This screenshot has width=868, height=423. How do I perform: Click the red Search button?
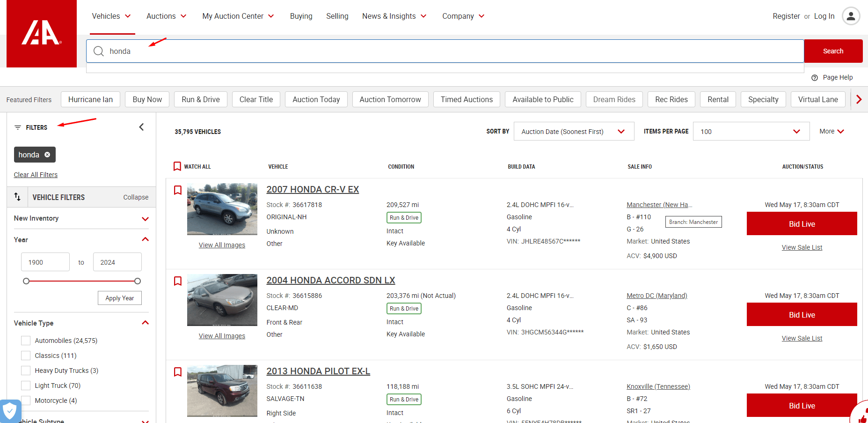click(x=833, y=51)
